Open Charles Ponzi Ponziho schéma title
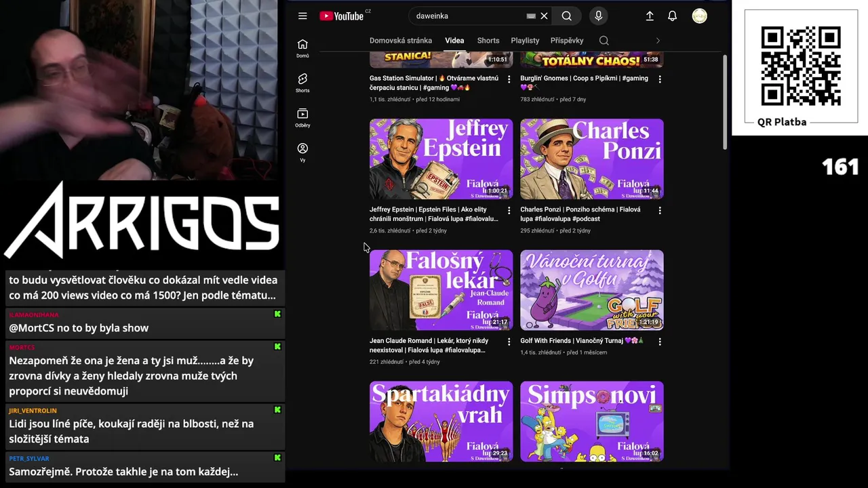The width and height of the screenshot is (868, 488). coord(580,214)
